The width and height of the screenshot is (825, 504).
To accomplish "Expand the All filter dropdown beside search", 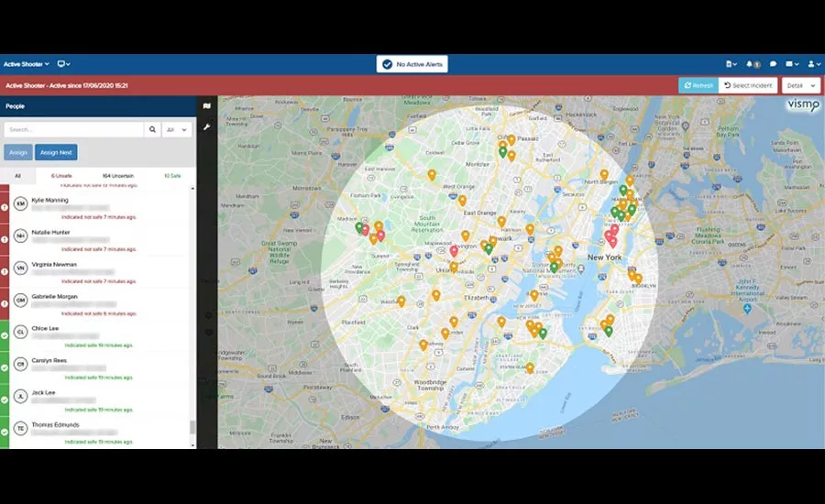I will pyautogui.click(x=179, y=130).
